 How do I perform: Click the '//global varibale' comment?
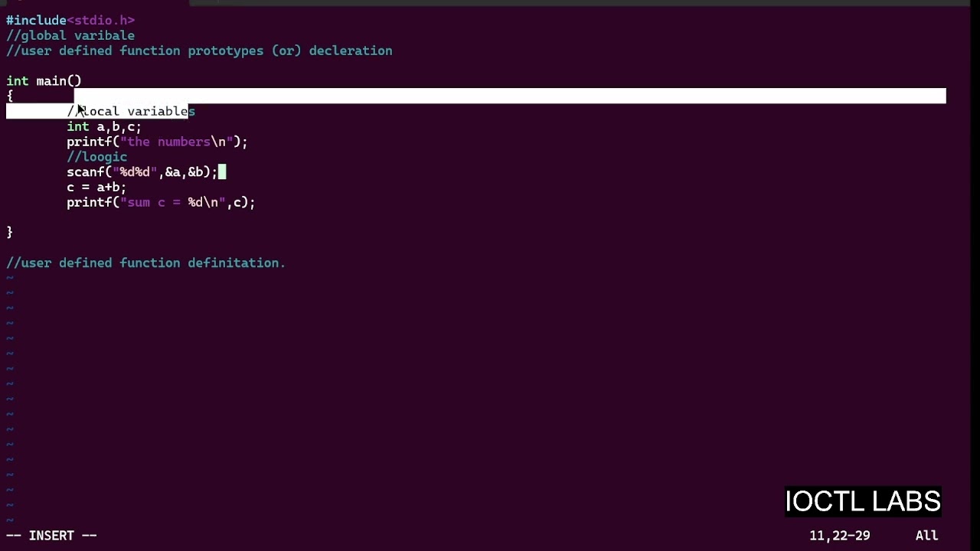(x=70, y=35)
